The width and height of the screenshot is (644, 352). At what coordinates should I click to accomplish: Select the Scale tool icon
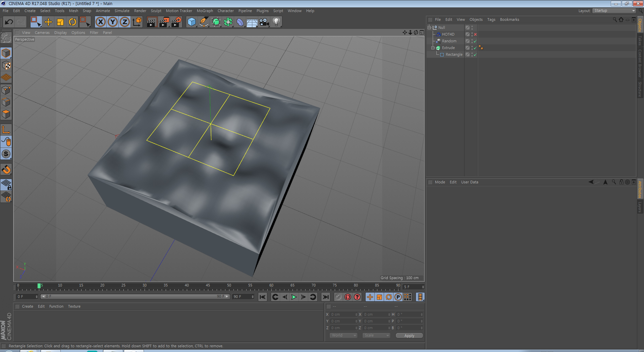60,22
